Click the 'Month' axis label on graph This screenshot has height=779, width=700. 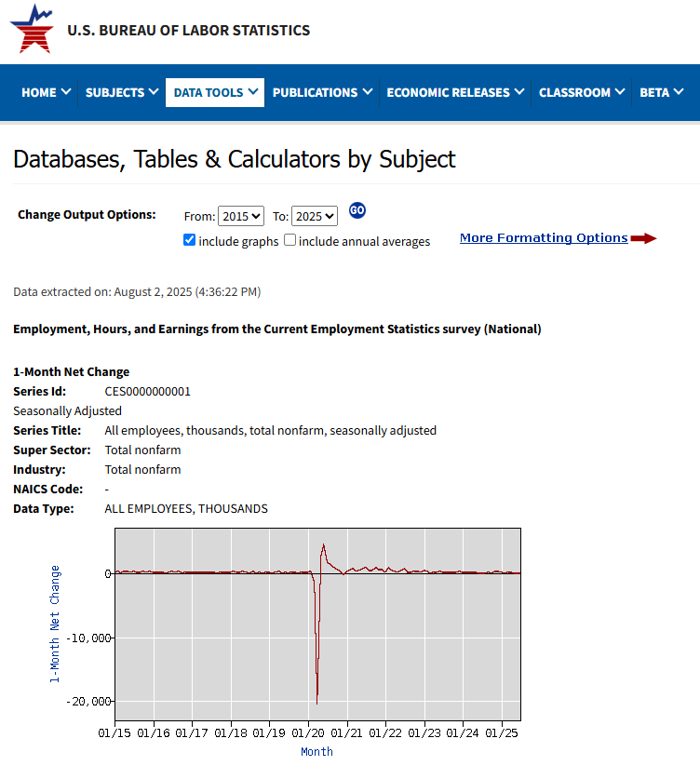[317, 752]
